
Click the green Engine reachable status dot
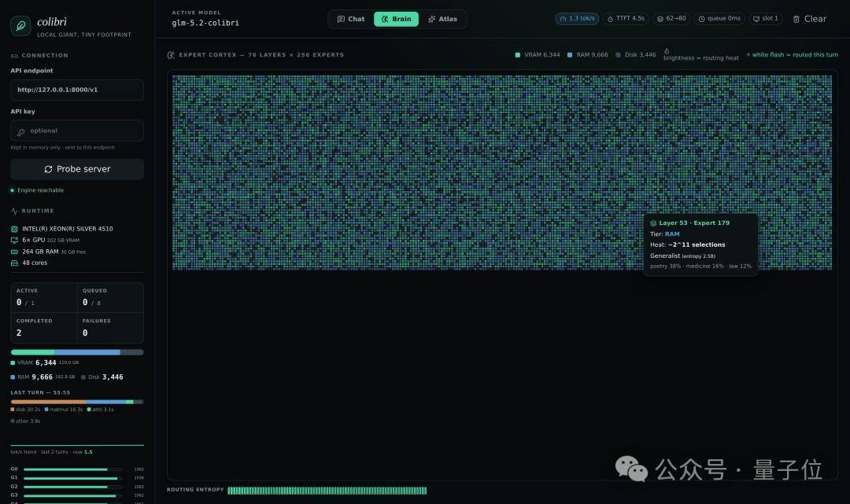(13, 190)
